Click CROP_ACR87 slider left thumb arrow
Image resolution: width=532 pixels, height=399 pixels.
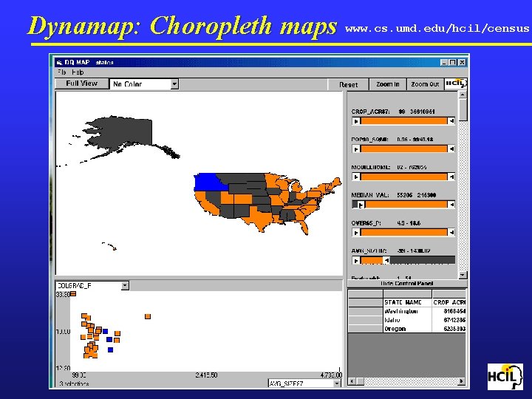(356, 121)
